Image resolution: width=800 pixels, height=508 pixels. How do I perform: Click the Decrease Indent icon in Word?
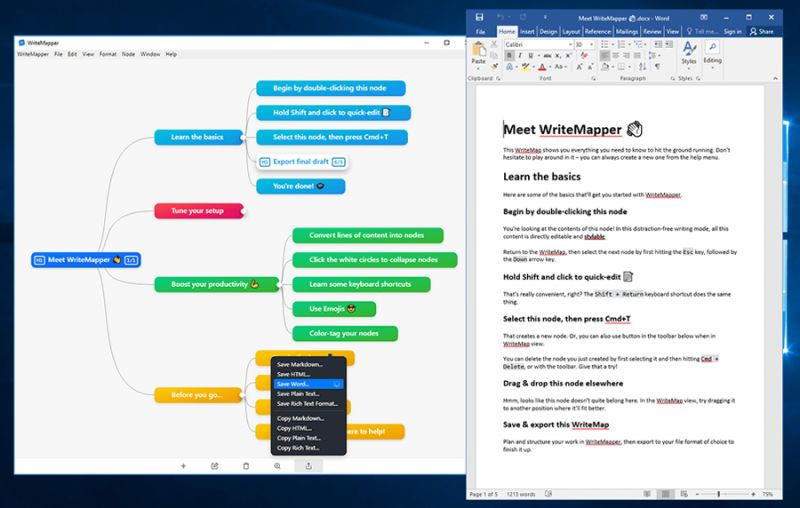(658, 44)
